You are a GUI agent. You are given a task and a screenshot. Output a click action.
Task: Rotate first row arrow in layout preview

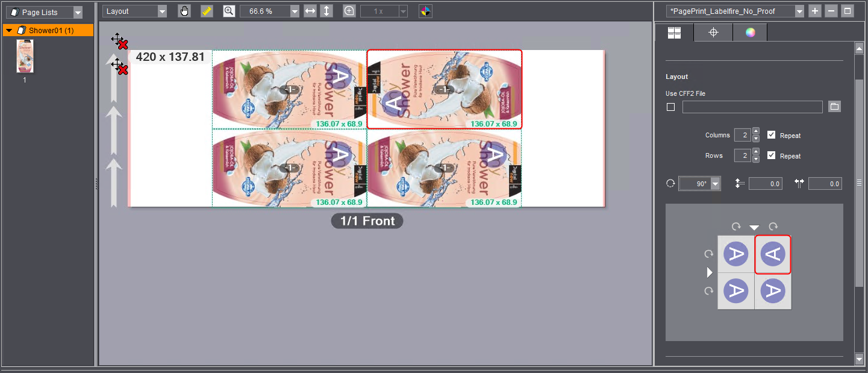[709, 254]
